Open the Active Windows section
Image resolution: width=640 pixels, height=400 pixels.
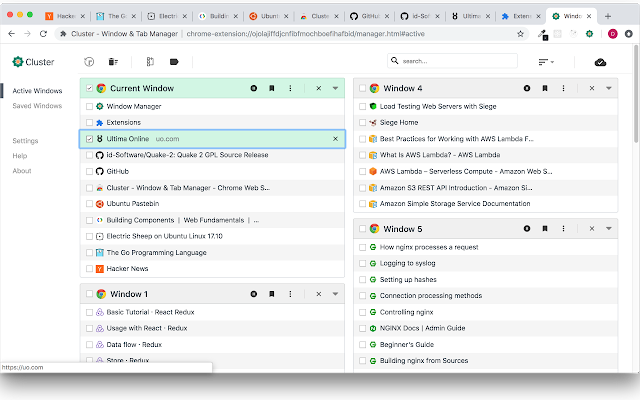[37, 91]
